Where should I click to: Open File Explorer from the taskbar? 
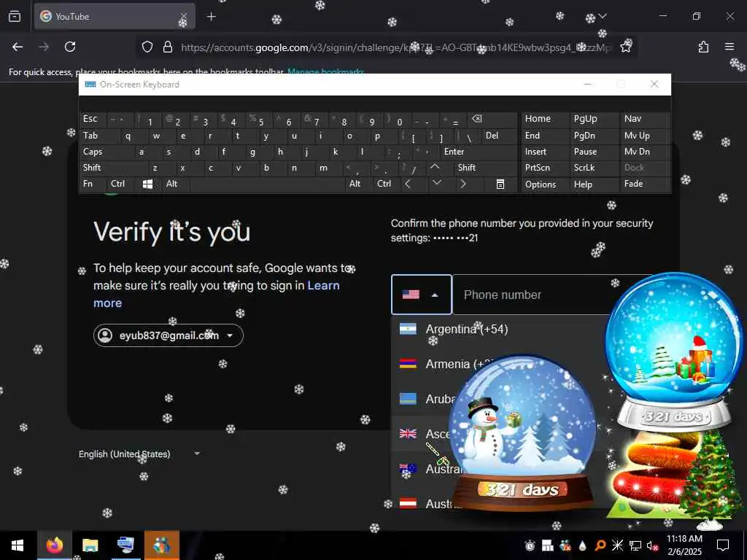pyautogui.click(x=90, y=545)
